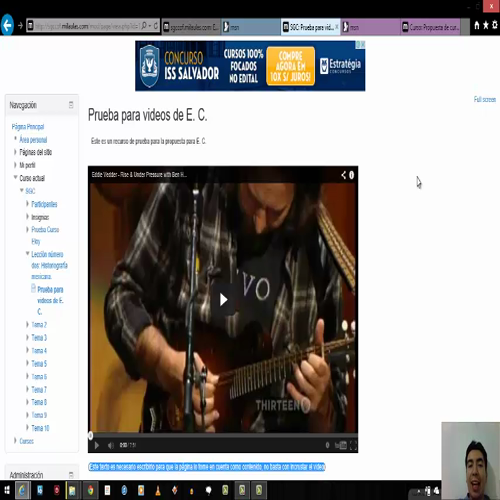Viewport: 500px width, 500px height.
Task: Go back with the browser back arrow
Action: [7, 25]
